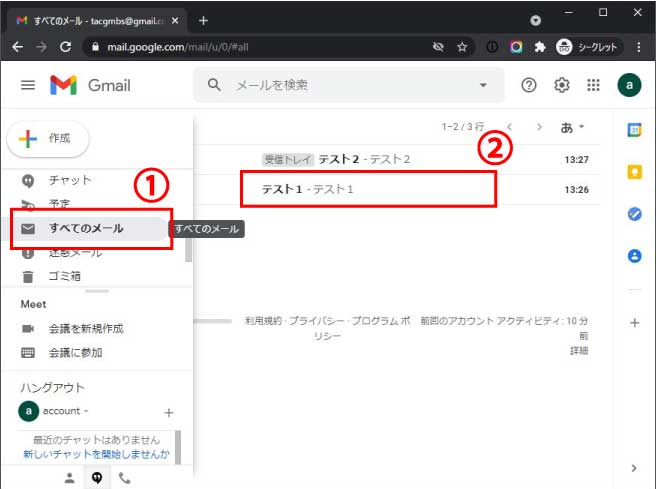The image size is (656, 489).
Task: Open Google Contacts in the side panel
Action: (634, 256)
